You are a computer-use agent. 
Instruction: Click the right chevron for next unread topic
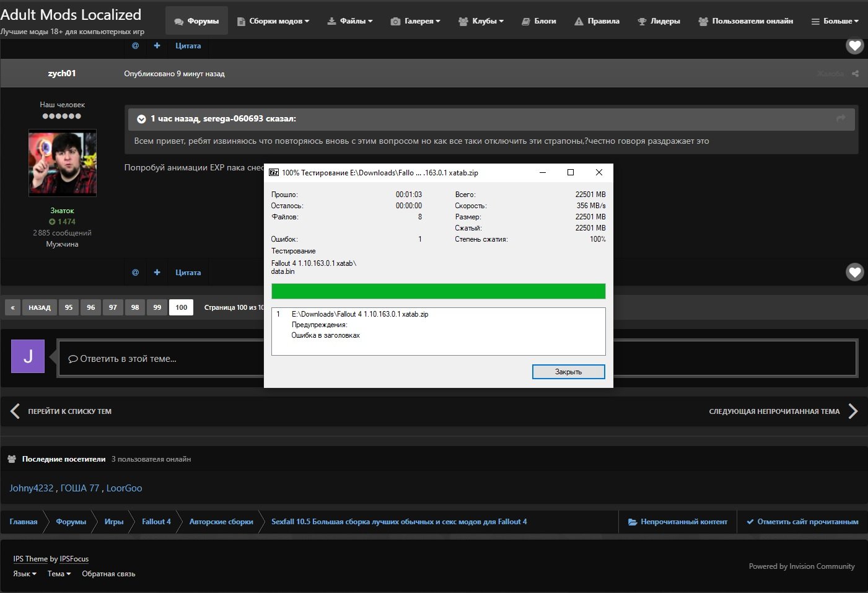point(853,411)
